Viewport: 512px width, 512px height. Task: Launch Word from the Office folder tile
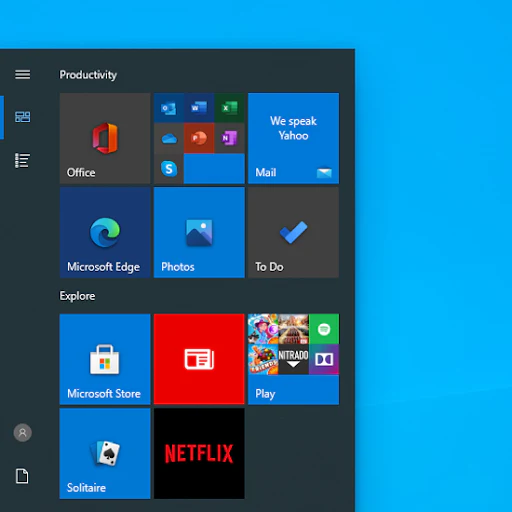(199, 108)
